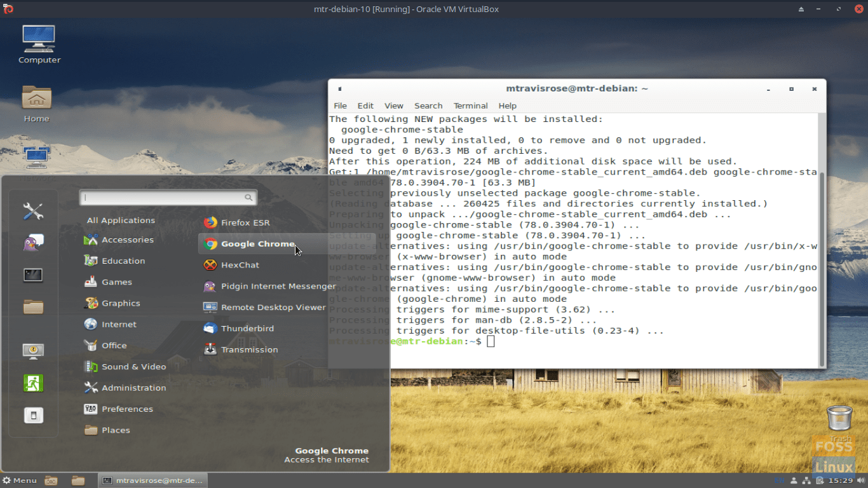Image resolution: width=868 pixels, height=488 pixels.
Task: Click the 15:29 panel clock
Action: click(x=841, y=480)
